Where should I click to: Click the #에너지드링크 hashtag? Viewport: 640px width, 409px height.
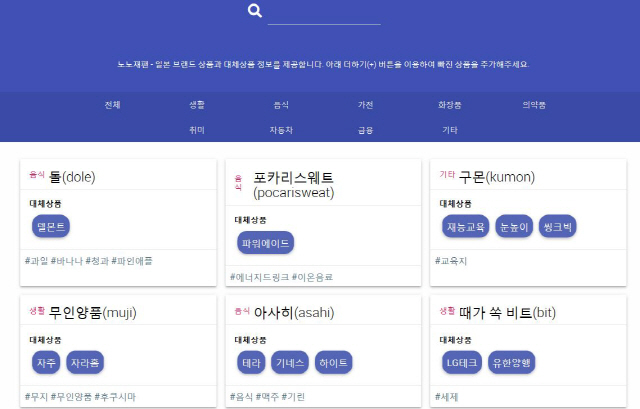pos(260,277)
